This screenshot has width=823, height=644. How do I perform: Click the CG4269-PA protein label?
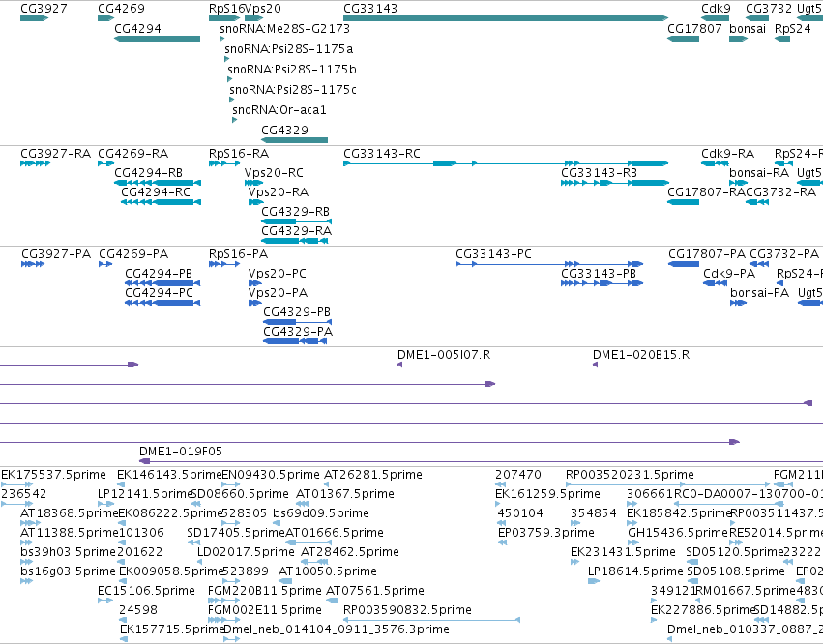[133, 254]
